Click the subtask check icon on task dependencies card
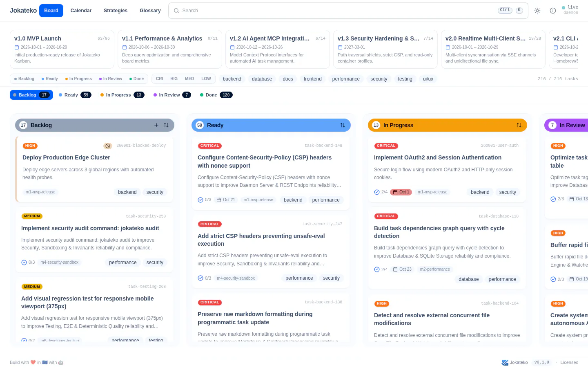 377,269
